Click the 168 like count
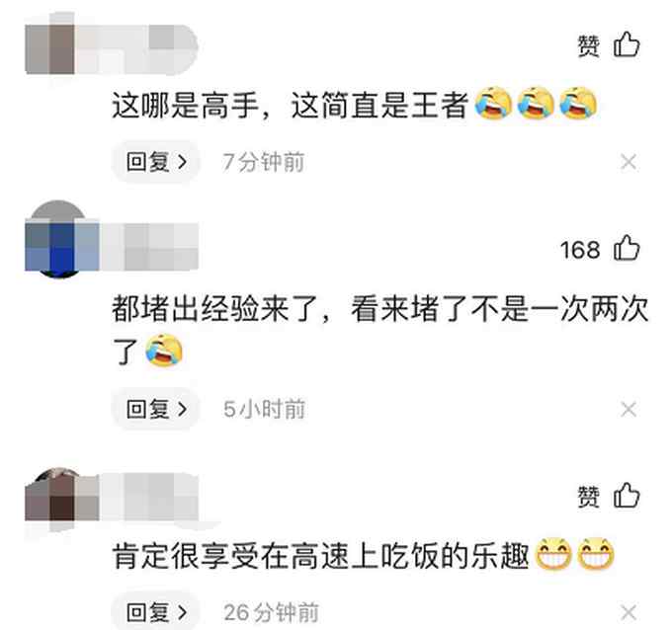This screenshot has width=672, height=630. (x=580, y=250)
